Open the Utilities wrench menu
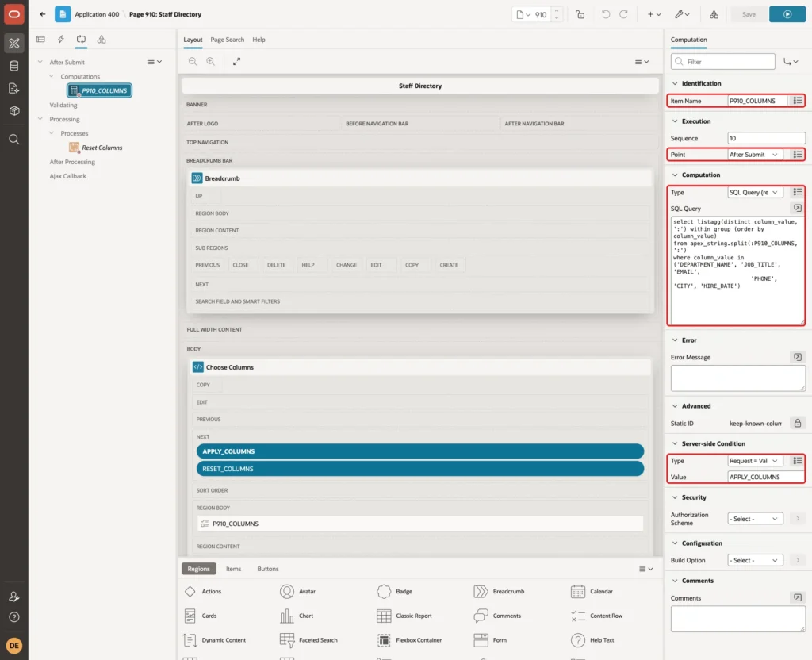Image resolution: width=812 pixels, height=660 pixels. coord(682,14)
